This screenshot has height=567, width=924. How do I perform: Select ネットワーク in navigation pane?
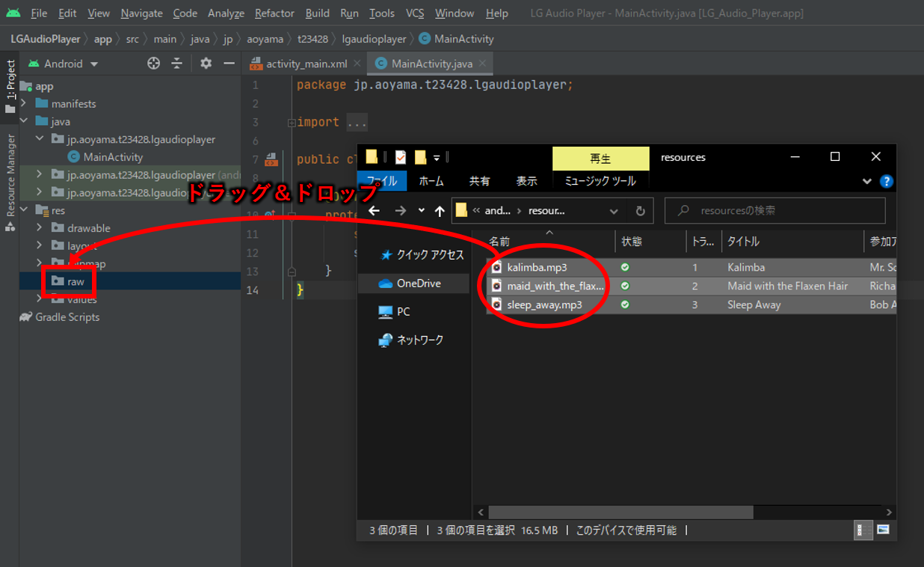coord(411,340)
